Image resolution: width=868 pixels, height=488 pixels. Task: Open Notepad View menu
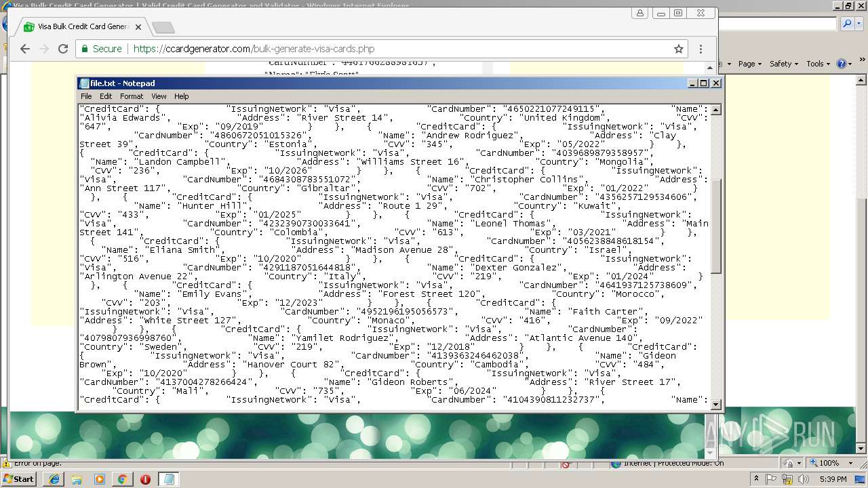159,96
